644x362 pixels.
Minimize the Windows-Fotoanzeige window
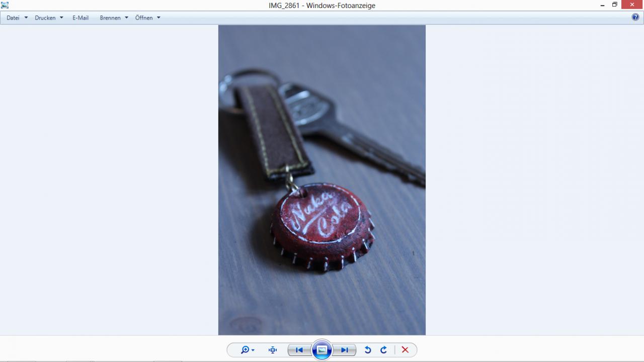click(602, 5)
